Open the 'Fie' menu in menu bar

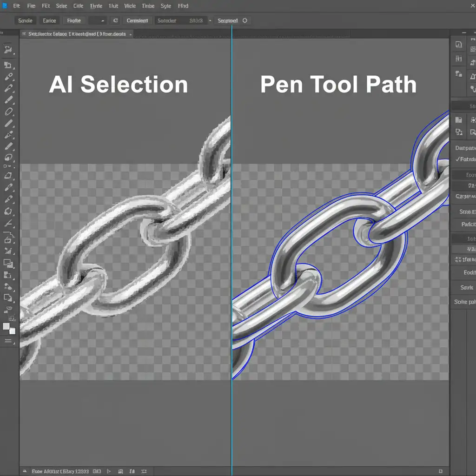[x=31, y=6]
